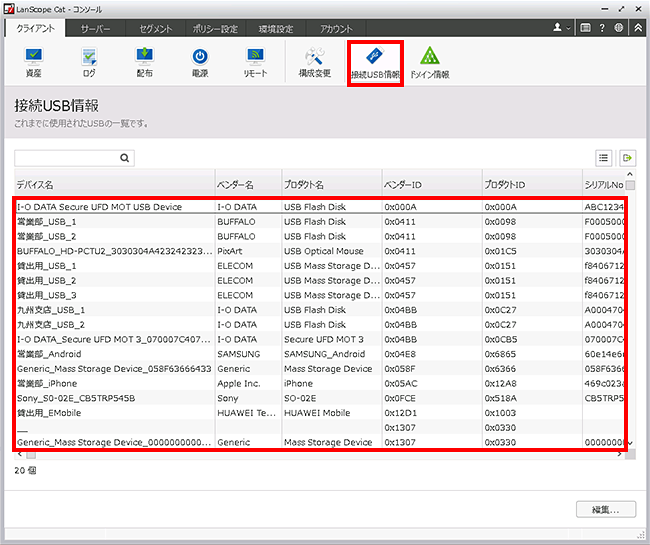
Task: Select the 営業部_USB_2 row
Action: tap(320, 236)
